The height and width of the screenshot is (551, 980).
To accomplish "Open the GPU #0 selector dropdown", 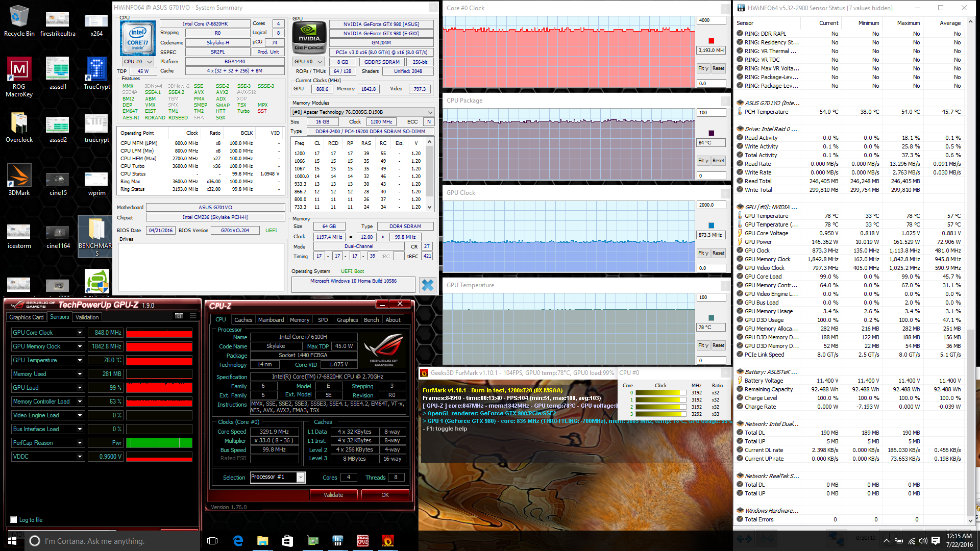I will click(x=308, y=62).
